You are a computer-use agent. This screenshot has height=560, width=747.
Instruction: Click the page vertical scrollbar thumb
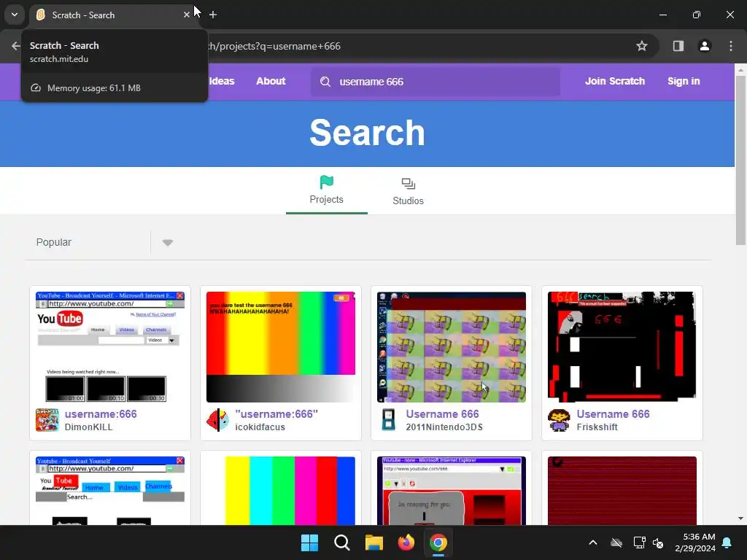(740, 160)
